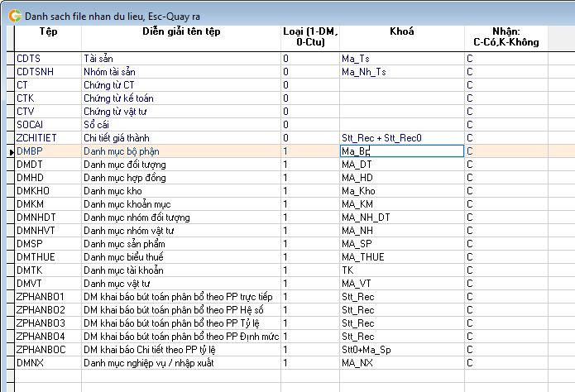The width and height of the screenshot is (575, 392).
Task: Click 'Danh mục hợp đồng' cell
Action: tap(181, 178)
